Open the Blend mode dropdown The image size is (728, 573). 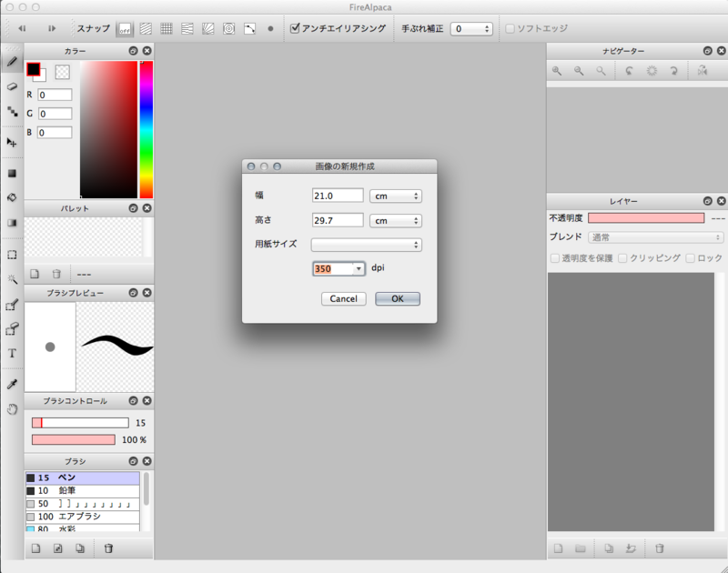[x=655, y=237]
